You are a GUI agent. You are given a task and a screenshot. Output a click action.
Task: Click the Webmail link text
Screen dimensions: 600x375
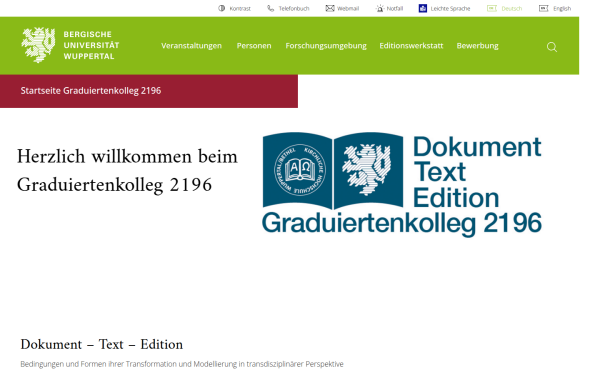[348, 8]
